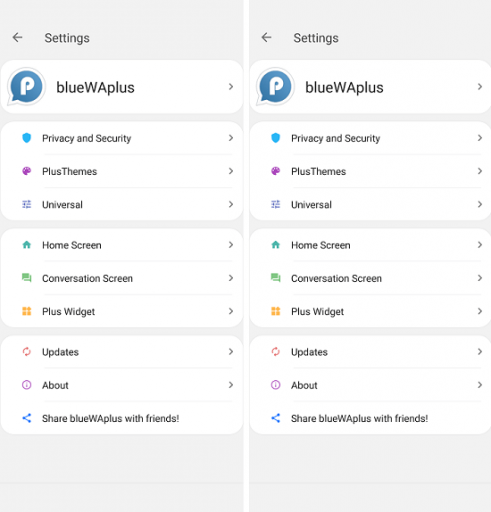
Task: Open the Universal menu entry in the right panel
Action: [370, 204]
